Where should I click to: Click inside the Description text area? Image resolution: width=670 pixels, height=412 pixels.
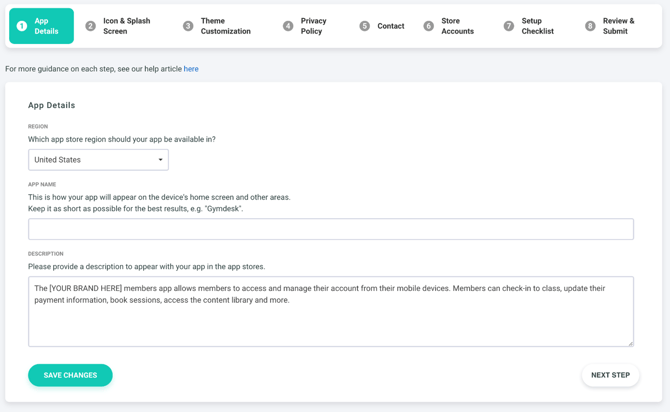pos(330,320)
